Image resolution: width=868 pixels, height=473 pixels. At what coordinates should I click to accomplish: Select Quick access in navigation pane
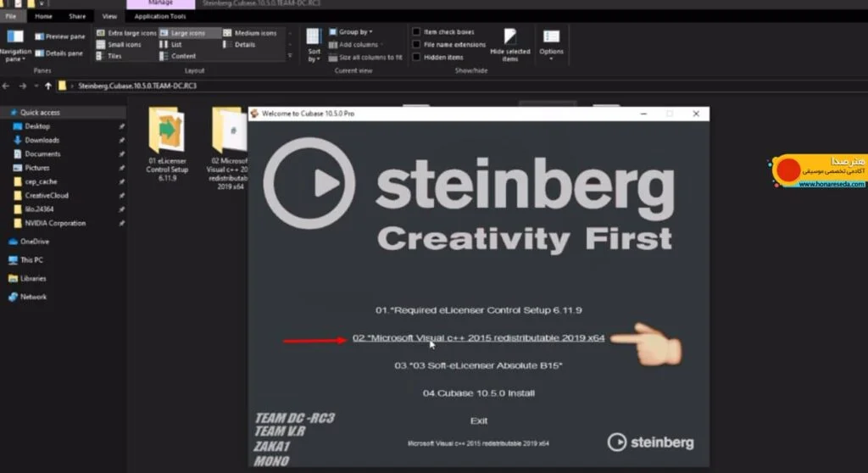click(x=40, y=113)
